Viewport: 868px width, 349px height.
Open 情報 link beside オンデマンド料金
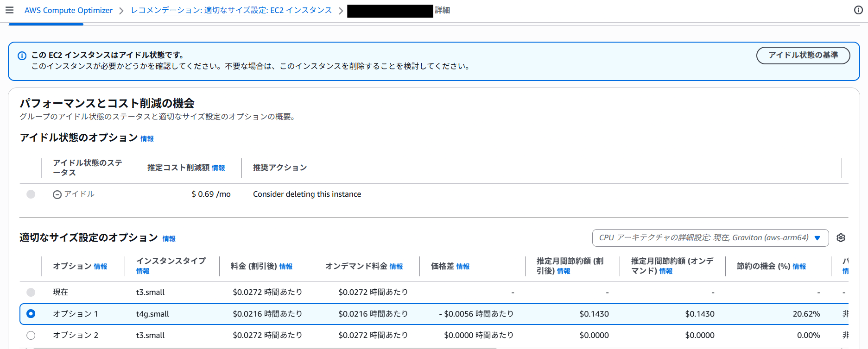coord(396,267)
